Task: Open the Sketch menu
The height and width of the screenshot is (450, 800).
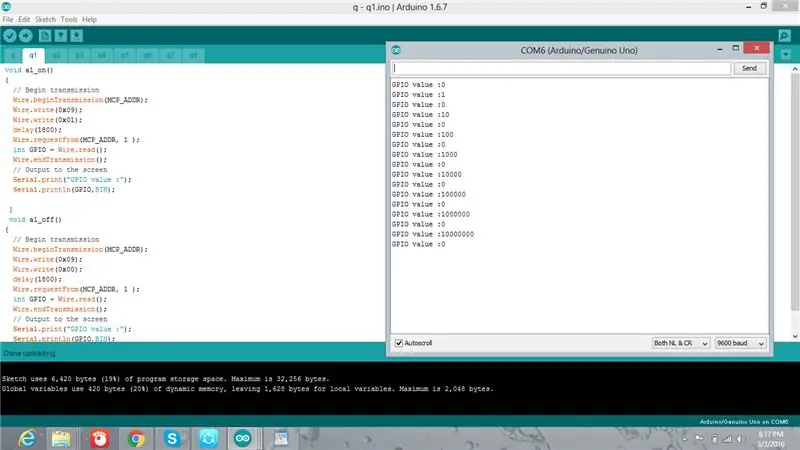Action: pyautogui.click(x=45, y=19)
